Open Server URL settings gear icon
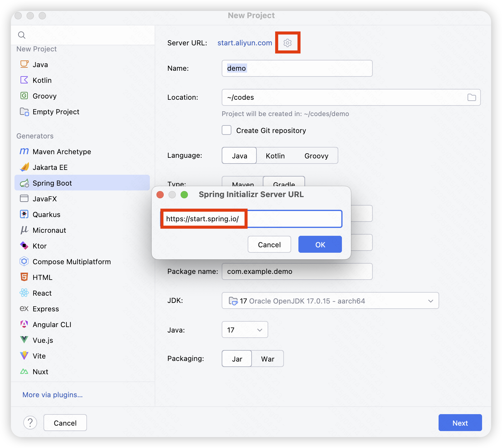The width and height of the screenshot is (502, 448). (x=288, y=43)
